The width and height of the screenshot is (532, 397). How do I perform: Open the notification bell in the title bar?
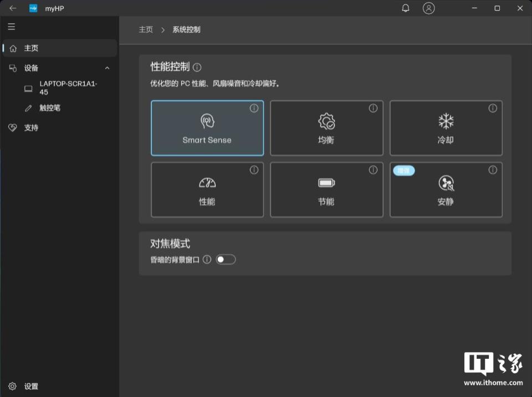click(405, 8)
